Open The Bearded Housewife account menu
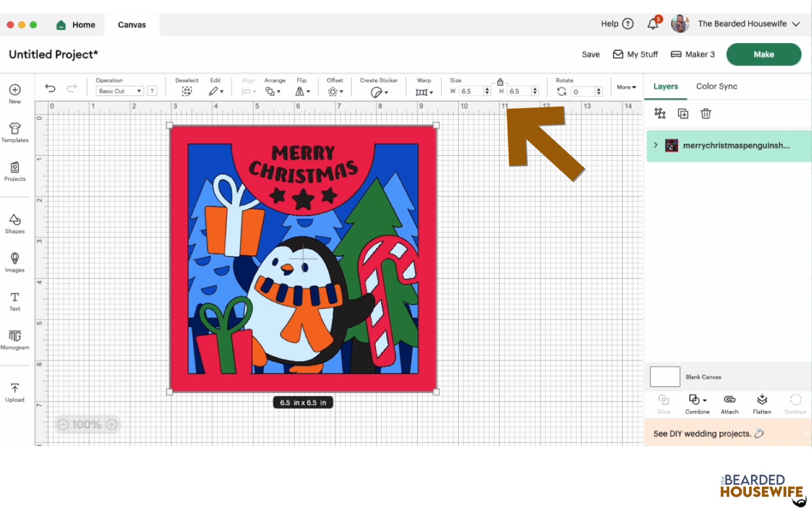Image resolution: width=812 pixels, height=516 pixels. [x=749, y=24]
